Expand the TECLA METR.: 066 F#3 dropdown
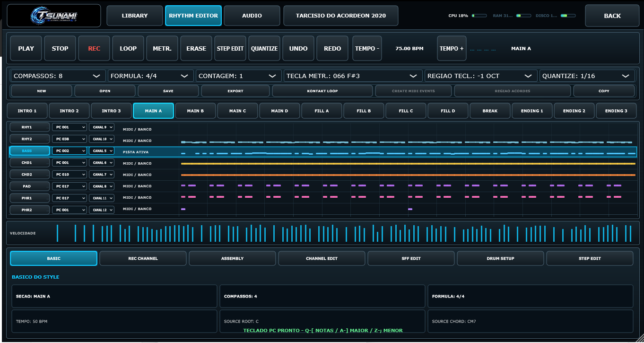Image resolution: width=644 pixels, height=343 pixels. 353,76
